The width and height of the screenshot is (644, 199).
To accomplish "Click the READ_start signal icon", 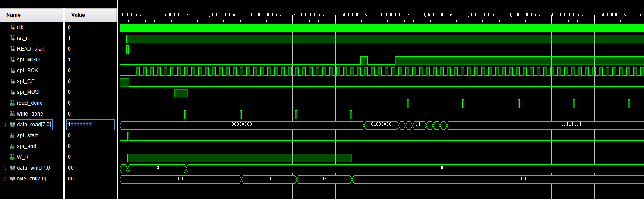I will (12, 49).
